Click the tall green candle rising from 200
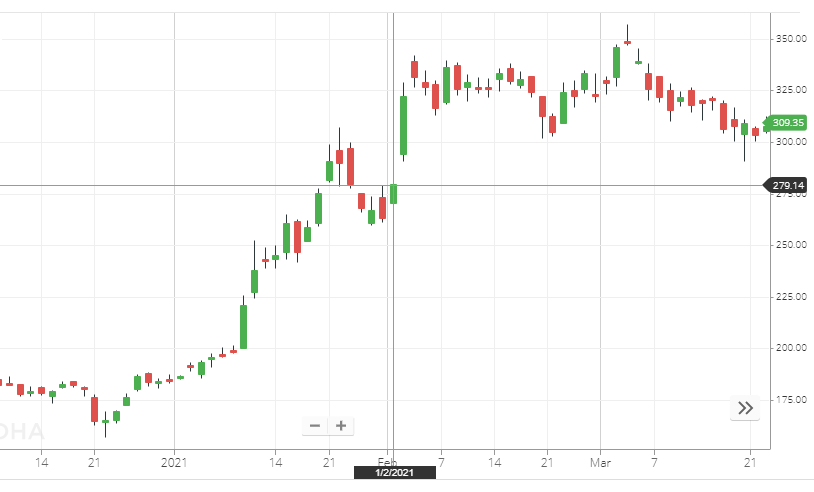 (x=243, y=326)
